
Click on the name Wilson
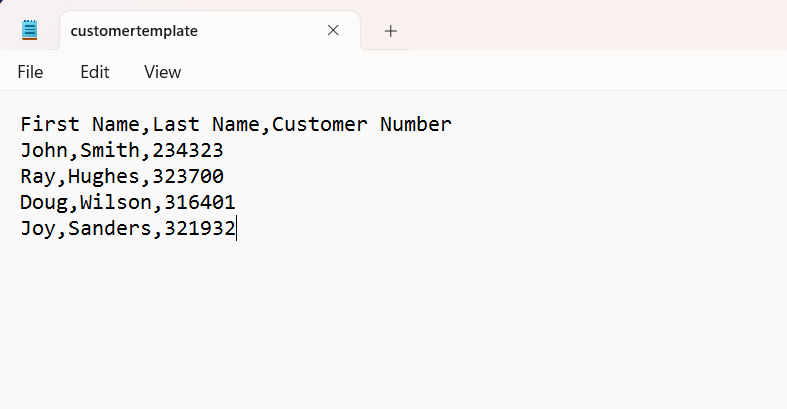[115, 202]
